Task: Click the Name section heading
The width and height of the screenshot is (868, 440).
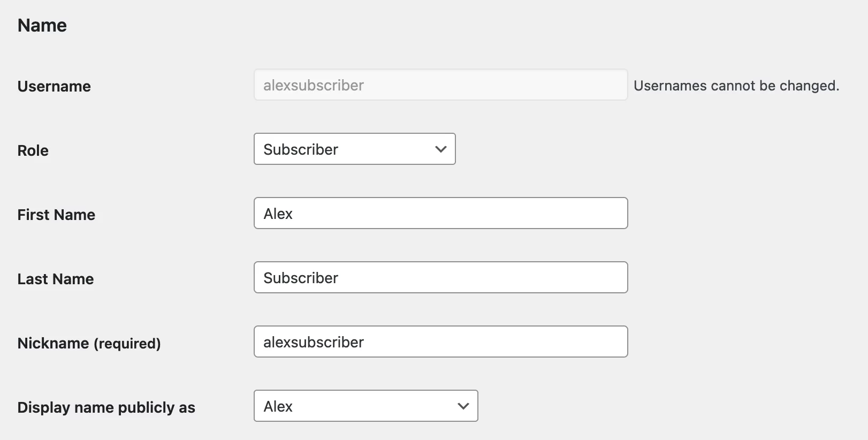Action: 42,25
